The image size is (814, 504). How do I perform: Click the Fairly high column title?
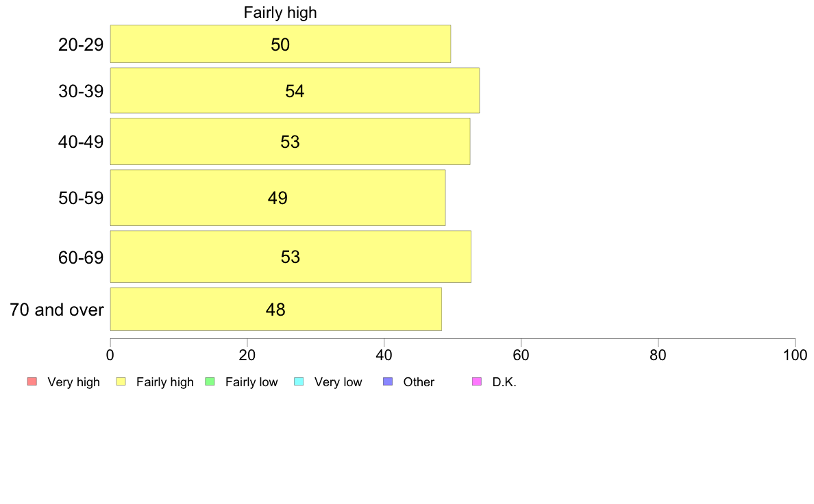pos(280,12)
